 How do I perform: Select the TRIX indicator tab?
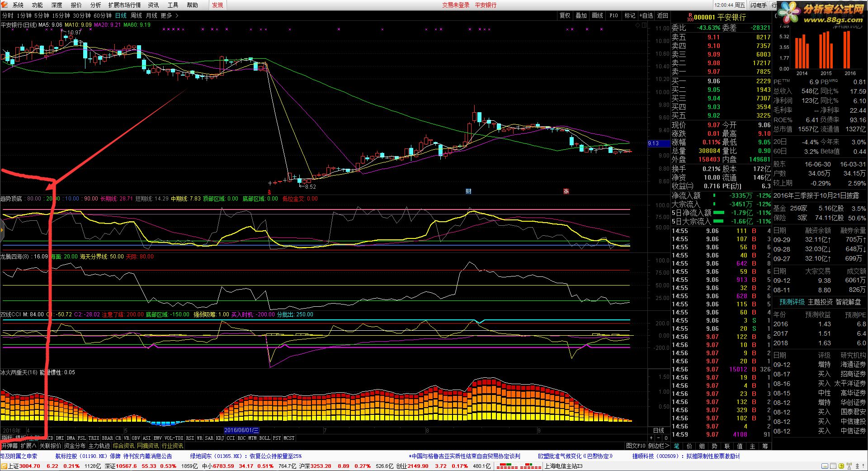pyautogui.click(x=94, y=438)
